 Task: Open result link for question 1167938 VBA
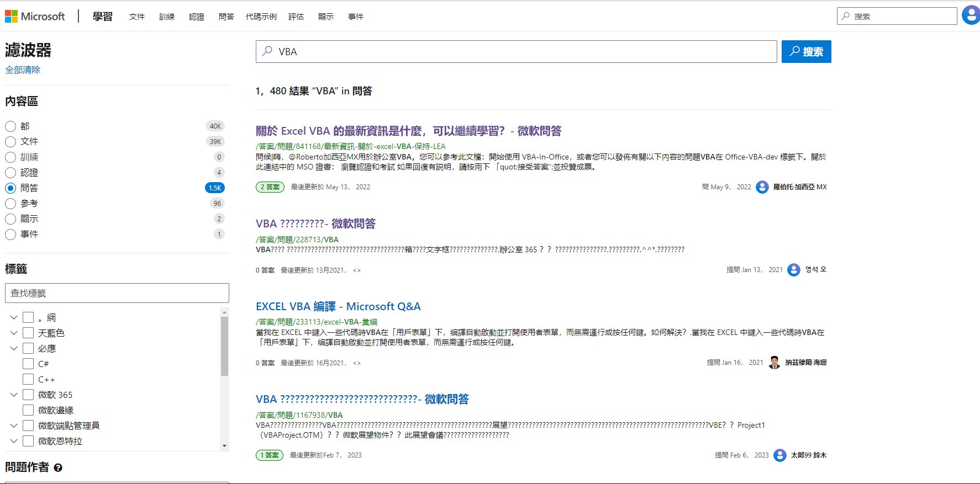(x=362, y=399)
